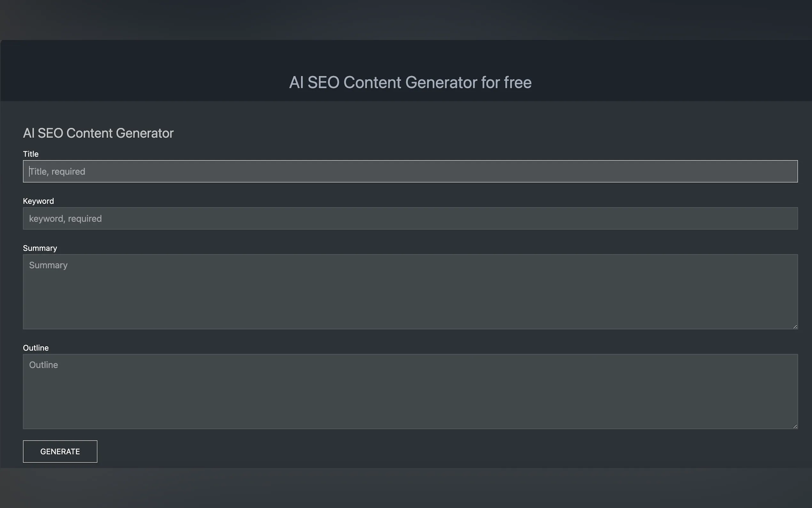Viewport: 812px width, 508px height.
Task: Click the "keyword, required" placeholder text
Action: coord(66,218)
